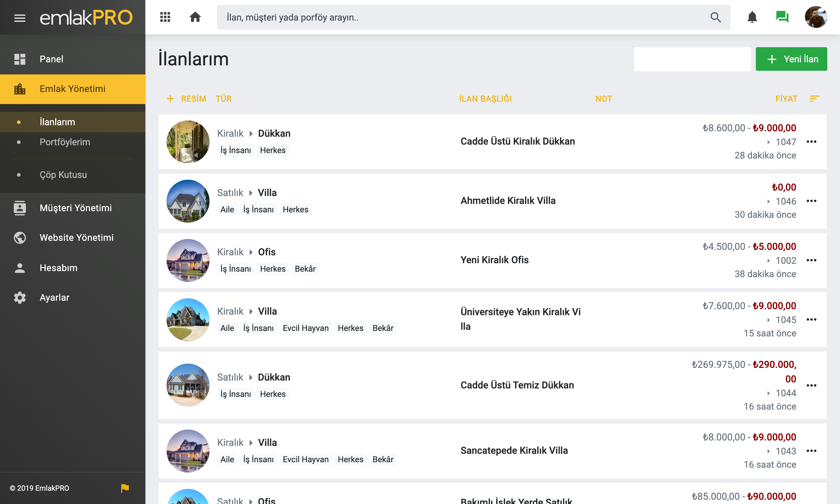Viewport: 840px width, 504px height.
Task: Go to home via house icon
Action: coord(195,17)
